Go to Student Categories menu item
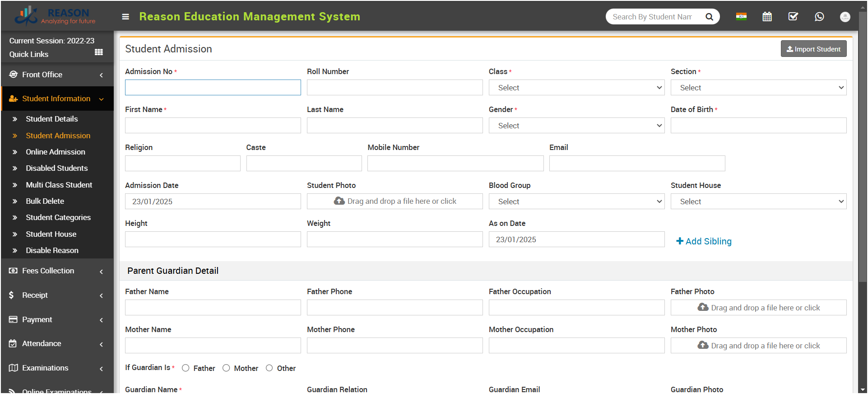This screenshot has height=394, width=868. pyautogui.click(x=58, y=217)
